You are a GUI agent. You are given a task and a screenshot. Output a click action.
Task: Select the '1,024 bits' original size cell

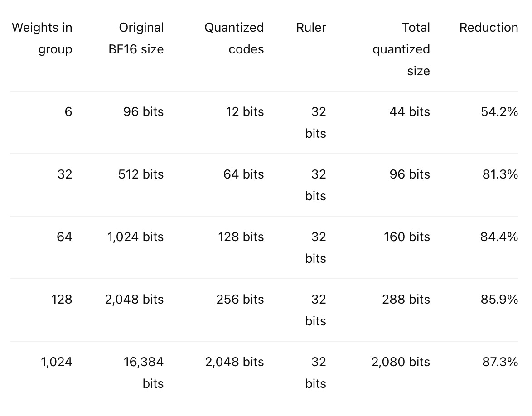coord(135,237)
